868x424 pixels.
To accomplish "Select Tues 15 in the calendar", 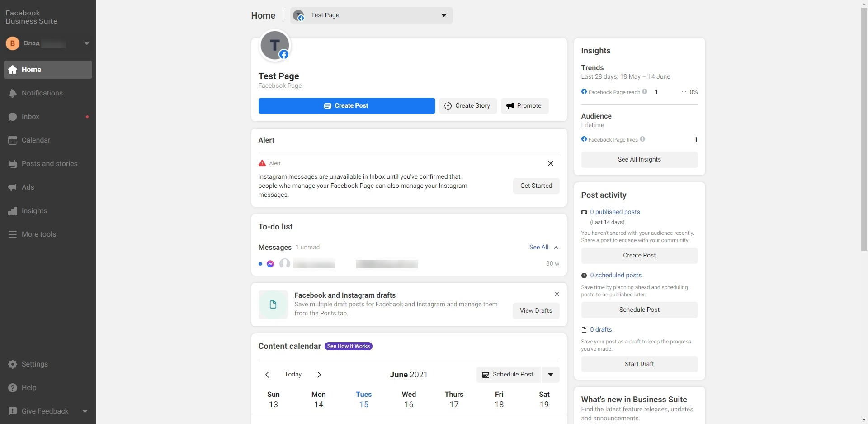I will [x=364, y=400].
